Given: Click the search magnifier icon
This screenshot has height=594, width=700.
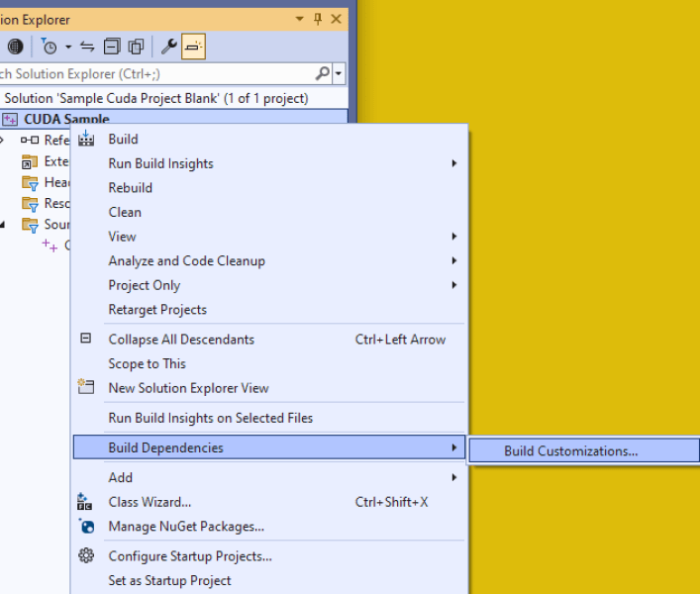Looking at the screenshot, I should (322, 73).
